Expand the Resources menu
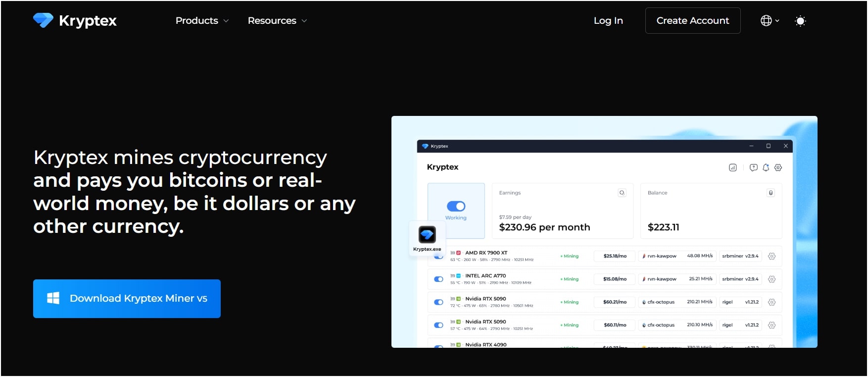868x377 pixels. pos(277,21)
